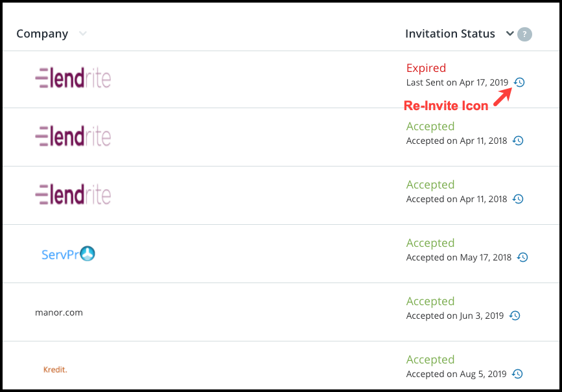This screenshot has height=392, width=562.
Task: Open the Kredit. company entry
Action: coord(55,369)
